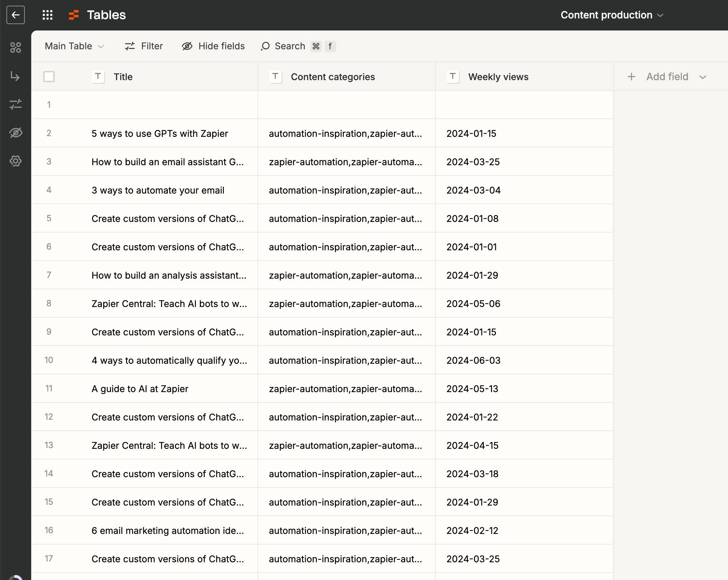Select the date cell 2024-03-04

(x=524, y=190)
